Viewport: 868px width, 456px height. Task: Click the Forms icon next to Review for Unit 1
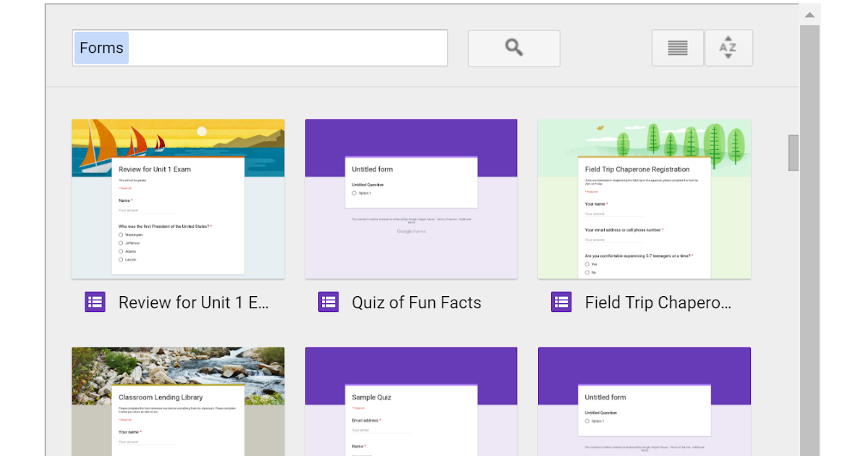pyautogui.click(x=95, y=302)
